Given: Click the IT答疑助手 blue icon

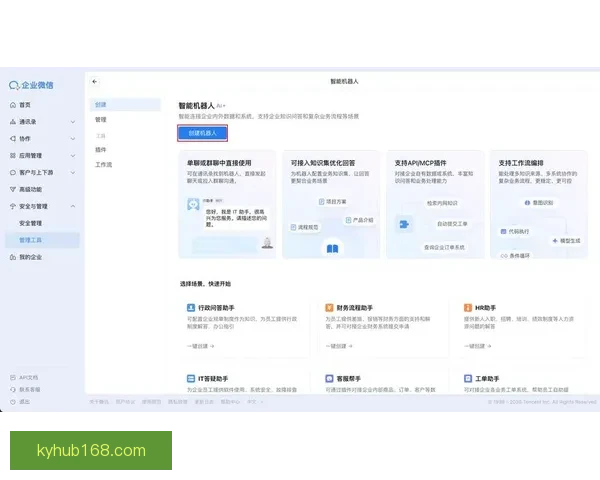Looking at the screenshot, I should tap(191, 379).
